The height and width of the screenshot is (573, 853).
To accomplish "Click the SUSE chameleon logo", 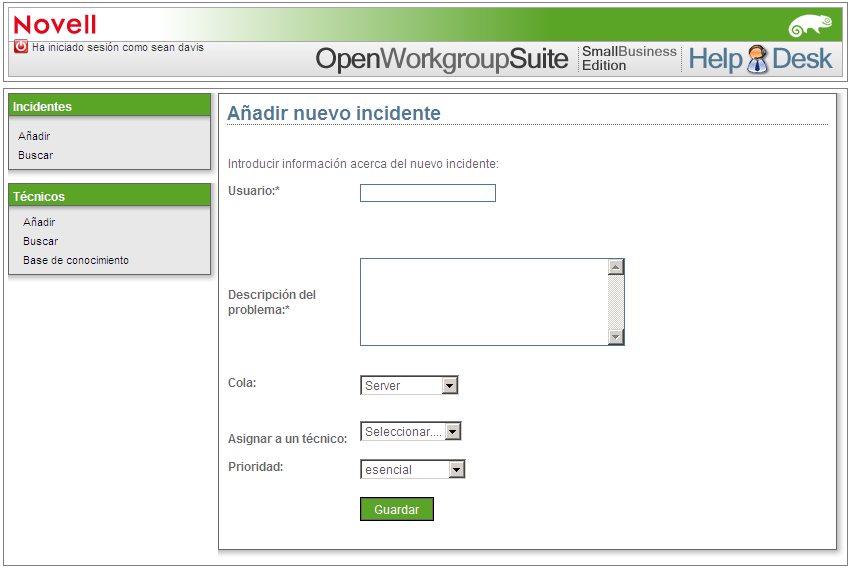I will 810,26.
